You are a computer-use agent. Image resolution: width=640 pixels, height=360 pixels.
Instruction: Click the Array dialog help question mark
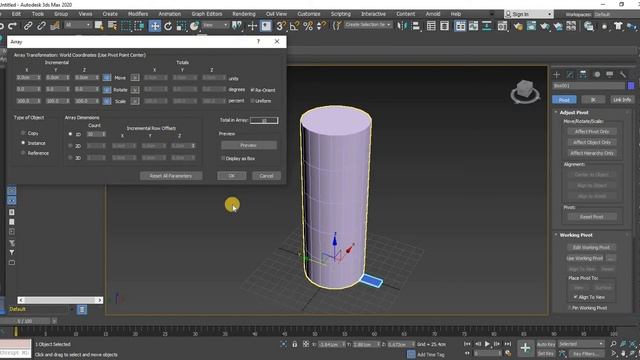coord(258,42)
